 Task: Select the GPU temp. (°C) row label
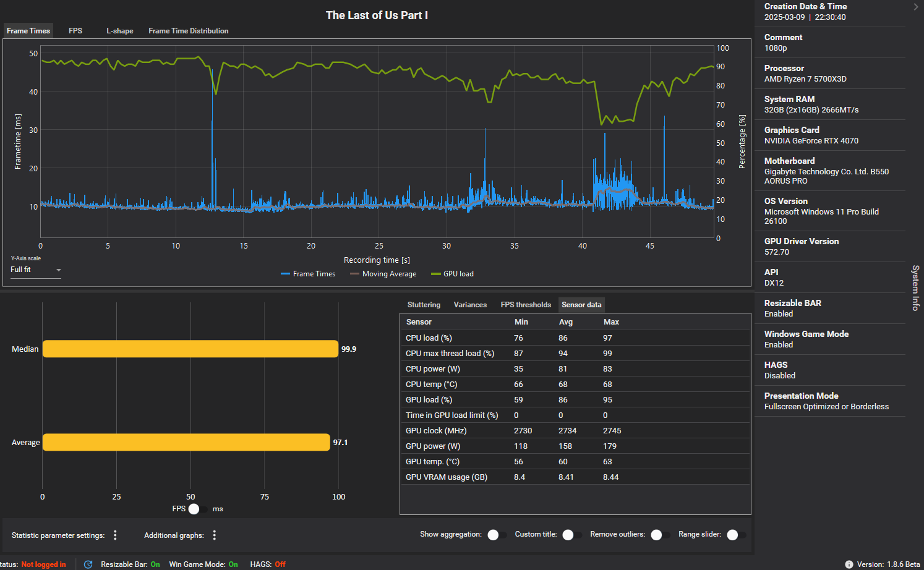coord(432,462)
